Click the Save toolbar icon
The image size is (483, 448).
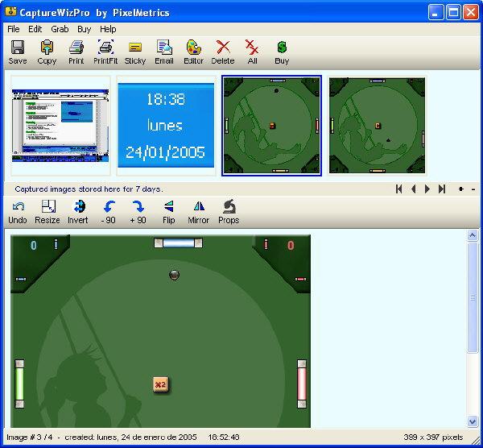(18, 52)
